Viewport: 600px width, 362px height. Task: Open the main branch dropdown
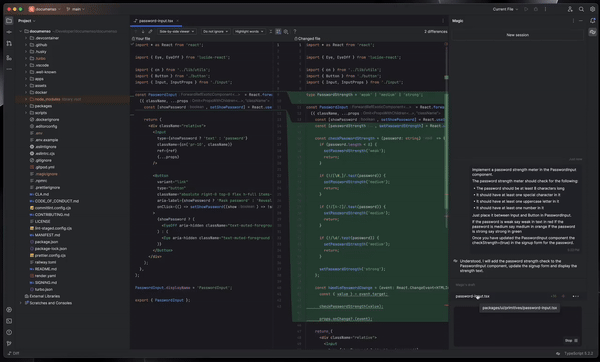[75, 9]
